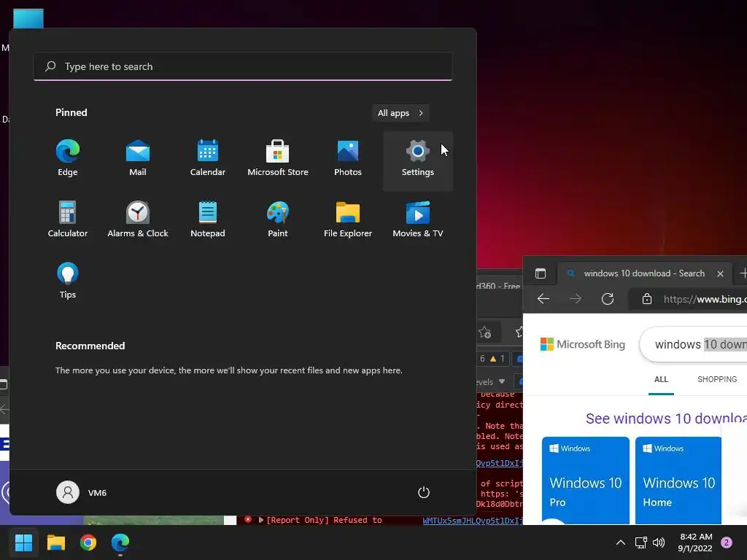Screen dimensions: 747x560
Task: Open the add-to-favorites star in the rear browser
Action: [485, 332]
